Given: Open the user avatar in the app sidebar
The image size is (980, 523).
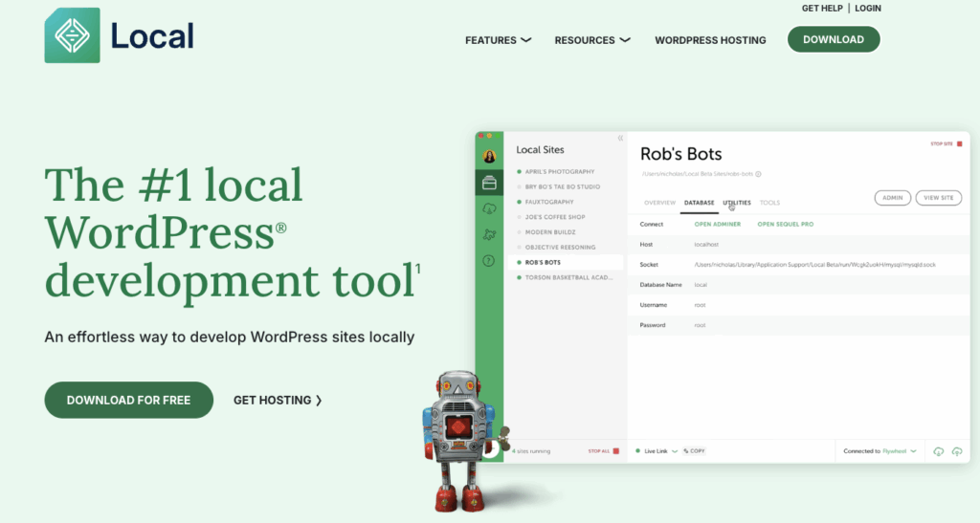Looking at the screenshot, I should 489,156.
